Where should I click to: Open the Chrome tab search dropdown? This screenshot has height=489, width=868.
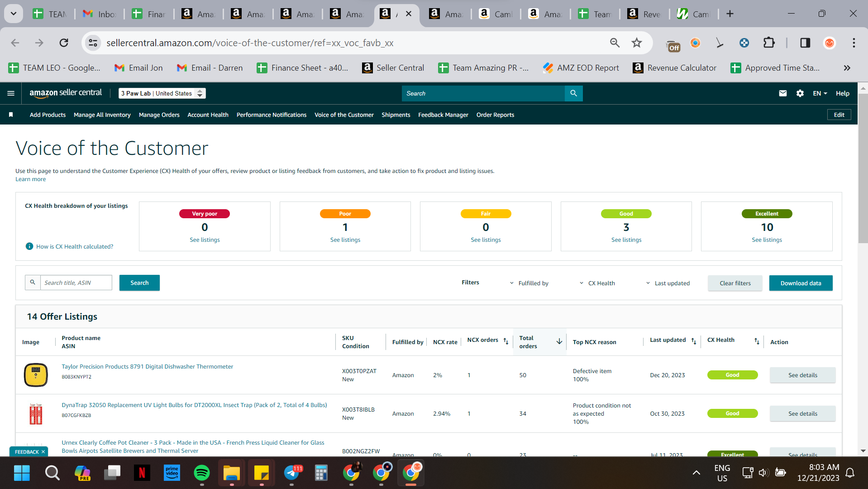point(14,14)
